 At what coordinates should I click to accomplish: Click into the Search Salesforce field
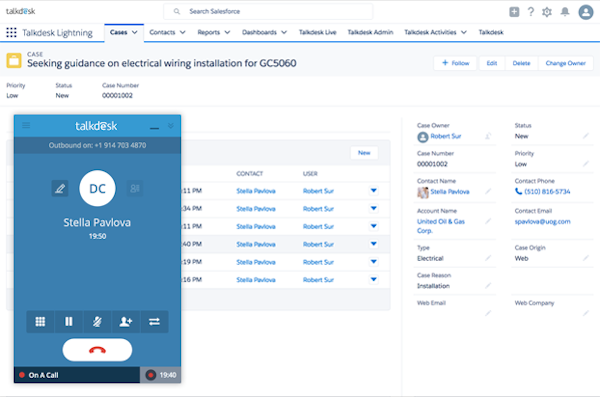tap(268, 11)
